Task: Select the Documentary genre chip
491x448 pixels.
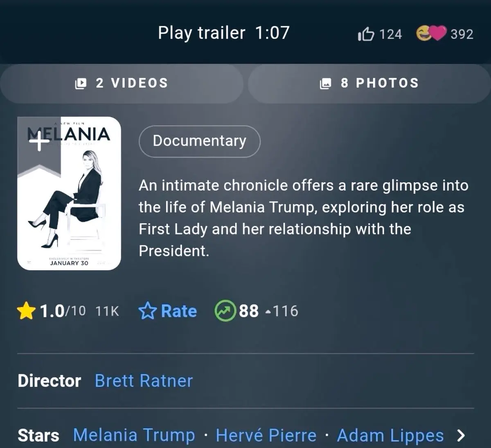Action: coord(200,141)
